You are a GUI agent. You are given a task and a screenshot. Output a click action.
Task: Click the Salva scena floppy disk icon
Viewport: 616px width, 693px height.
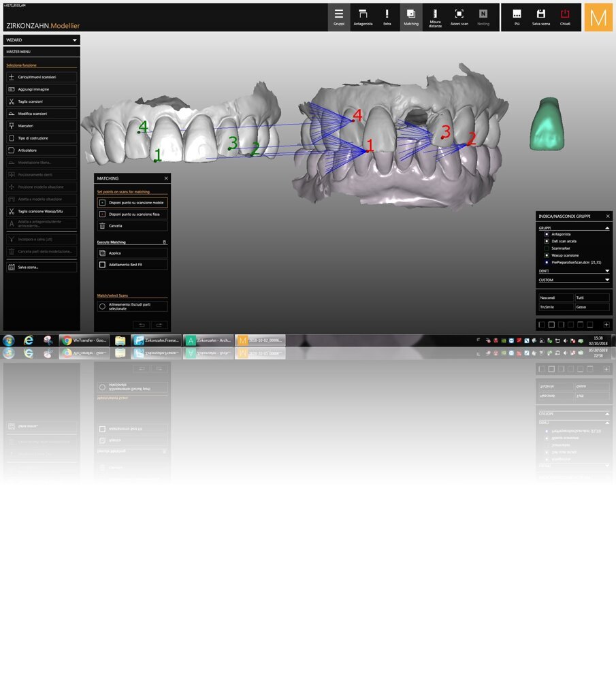click(x=540, y=17)
